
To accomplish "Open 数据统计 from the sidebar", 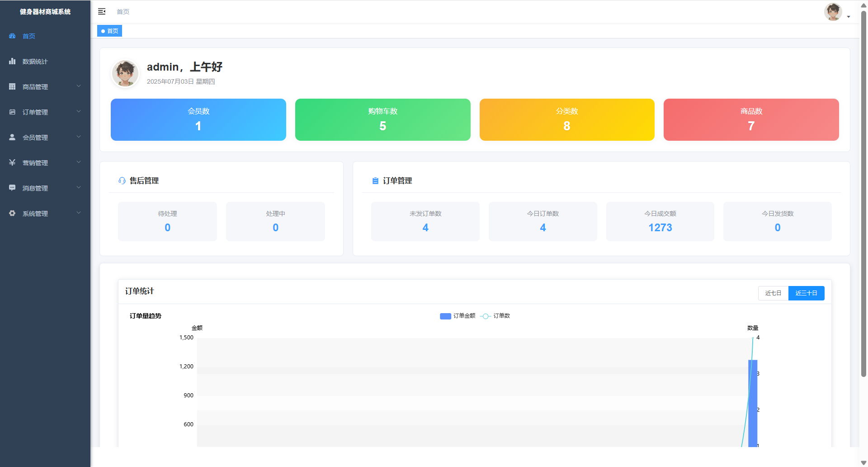I will tap(35, 62).
